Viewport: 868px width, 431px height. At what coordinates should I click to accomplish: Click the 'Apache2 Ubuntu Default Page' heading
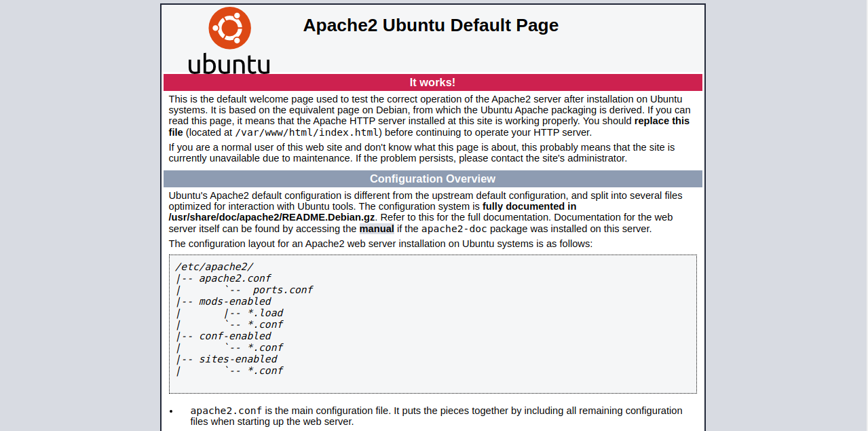[x=430, y=25]
